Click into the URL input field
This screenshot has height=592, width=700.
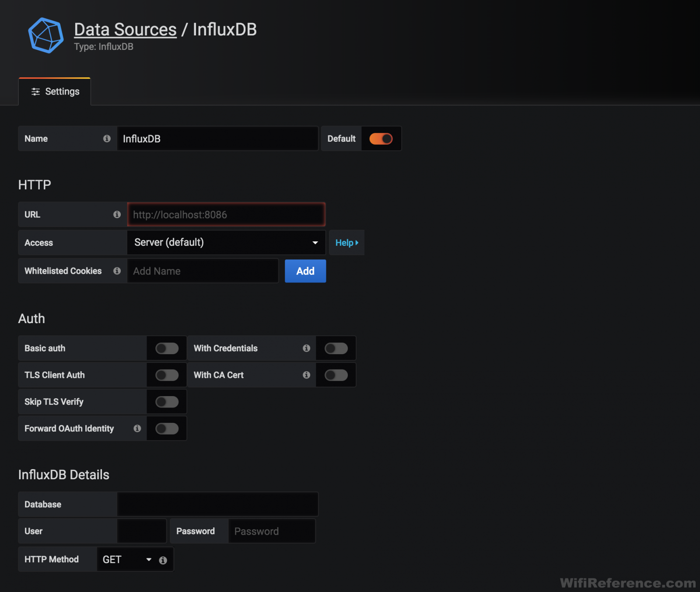coord(226,214)
